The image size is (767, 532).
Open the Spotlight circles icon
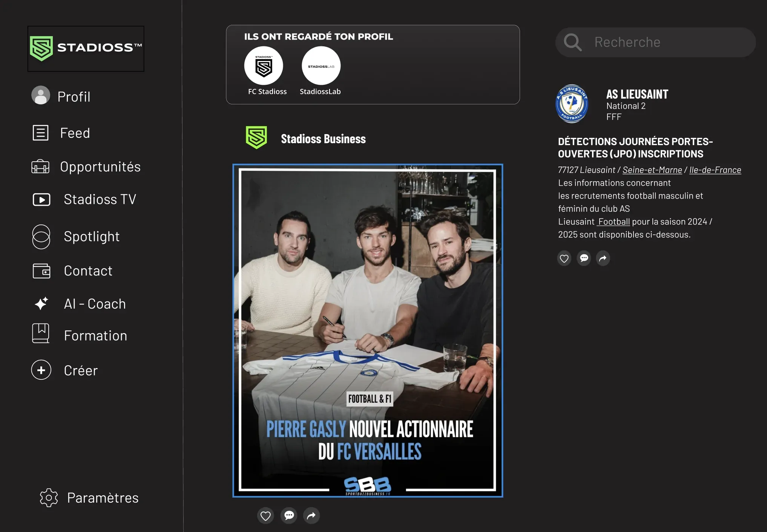pyautogui.click(x=41, y=237)
